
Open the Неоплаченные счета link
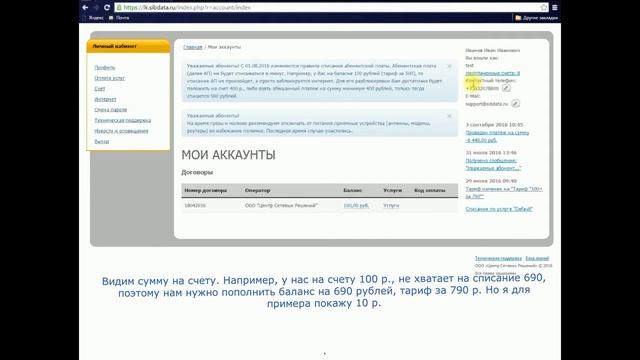tap(493, 73)
